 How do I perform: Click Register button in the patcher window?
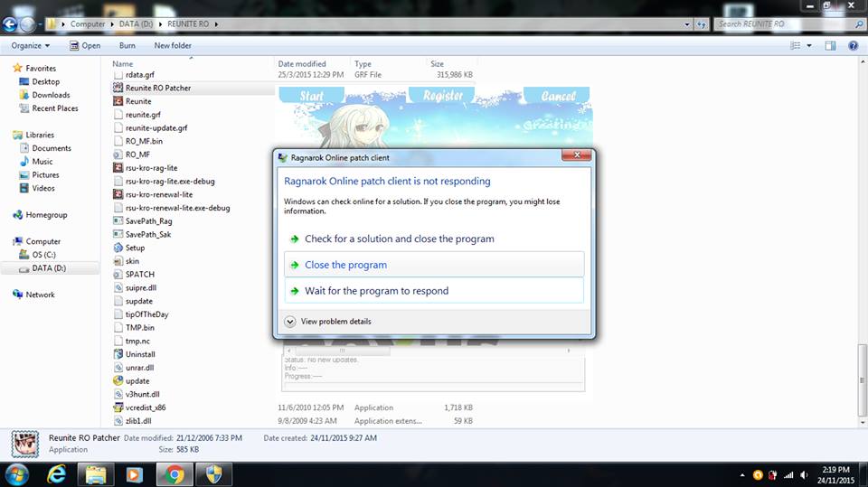442,96
